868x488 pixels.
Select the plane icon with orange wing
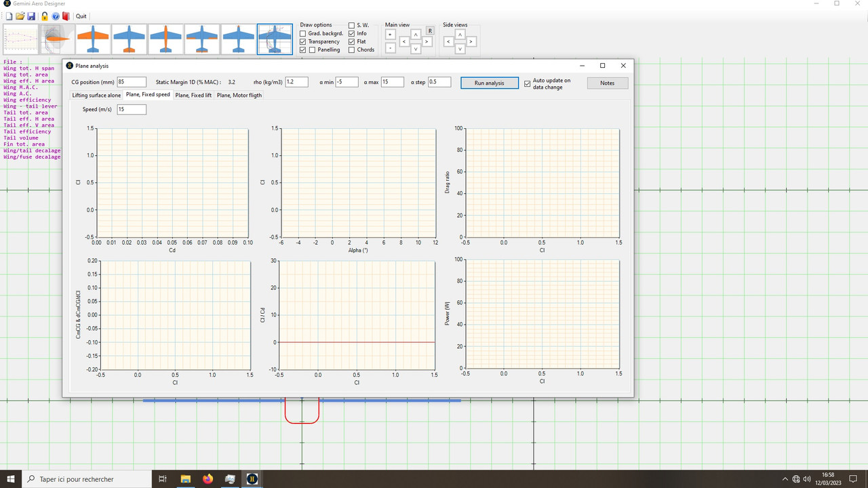93,39
